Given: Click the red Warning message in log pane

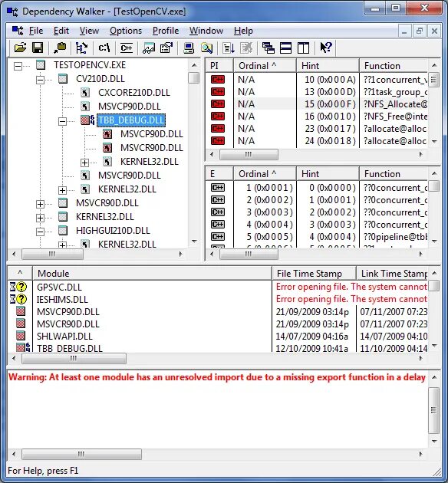Looking at the screenshot, I should [217, 377].
